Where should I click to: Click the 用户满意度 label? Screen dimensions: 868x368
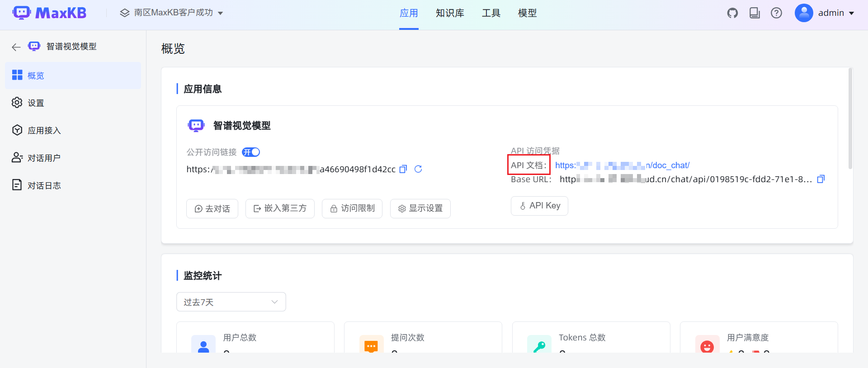click(x=748, y=338)
